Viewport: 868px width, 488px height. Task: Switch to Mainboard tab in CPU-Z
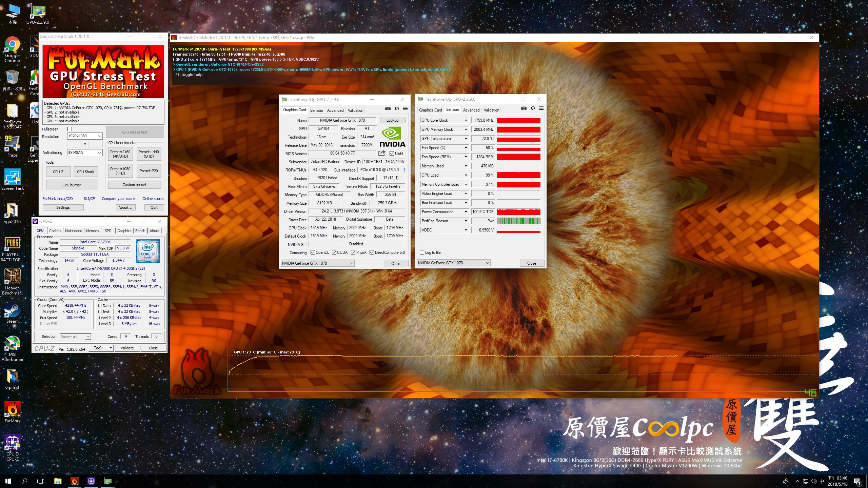(x=74, y=231)
